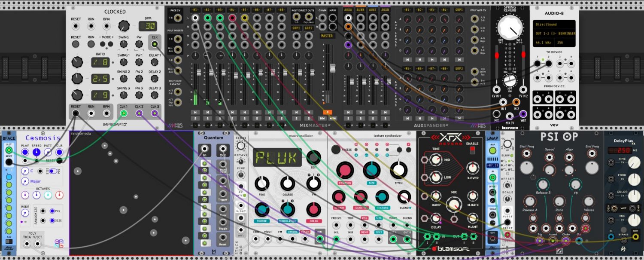The height and width of the screenshot is (260, 644).
Task: Click the Clocked RESET button
Action: click(76, 44)
